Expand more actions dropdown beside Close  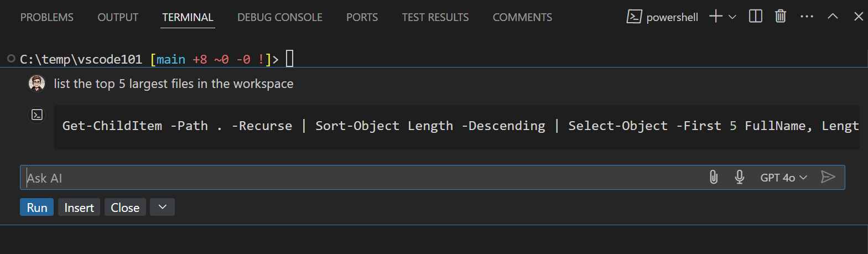162,208
